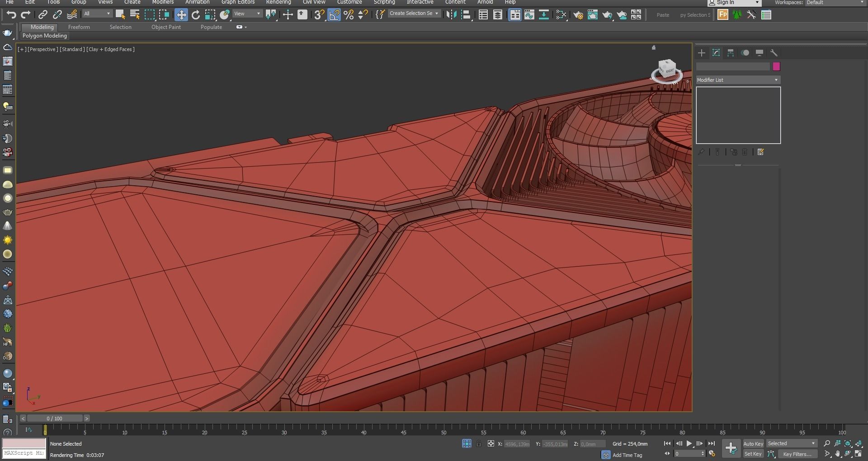Click the Align tool icon

[466, 14]
